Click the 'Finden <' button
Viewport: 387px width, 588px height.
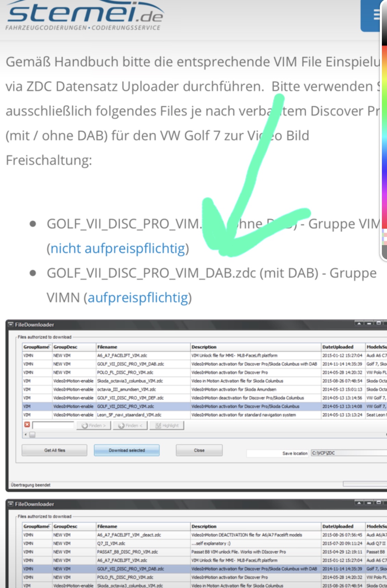(x=130, y=426)
